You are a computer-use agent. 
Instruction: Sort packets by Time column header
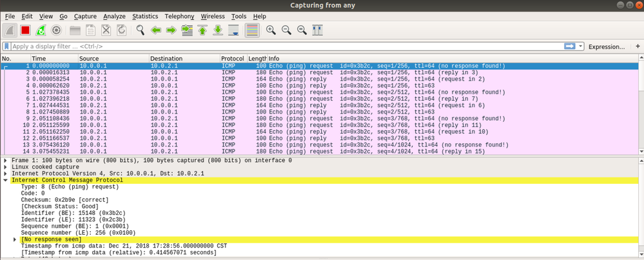tap(54, 58)
